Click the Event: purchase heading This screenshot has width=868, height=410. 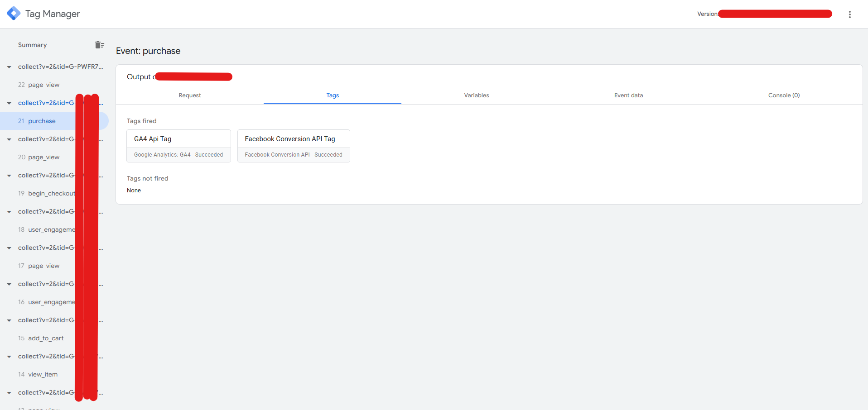pos(148,51)
